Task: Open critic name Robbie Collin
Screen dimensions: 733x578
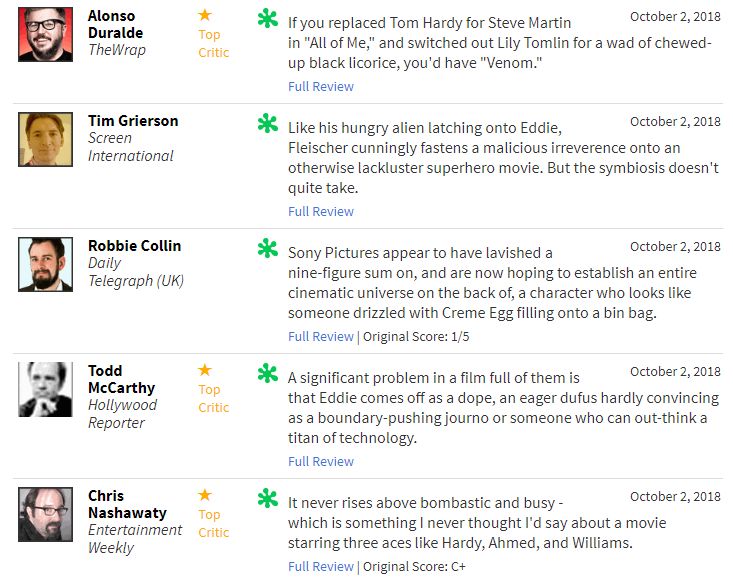Action: (x=134, y=246)
